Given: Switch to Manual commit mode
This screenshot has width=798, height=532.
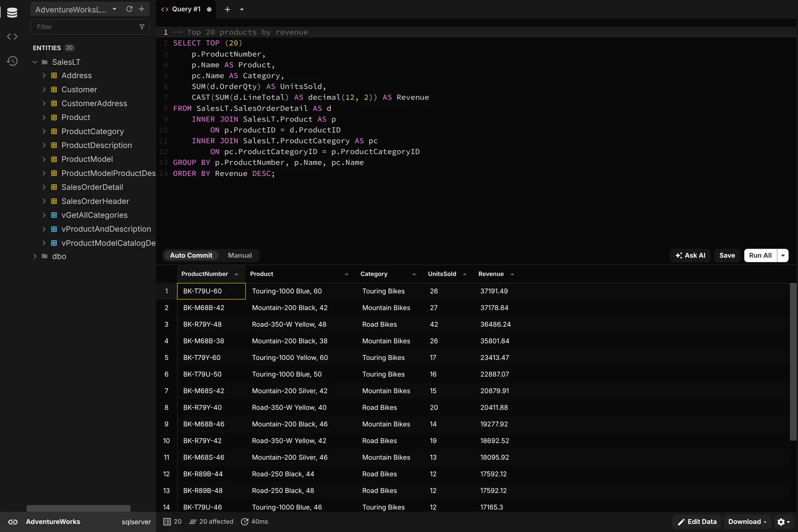Looking at the screenshot, I should pos(240,255).
